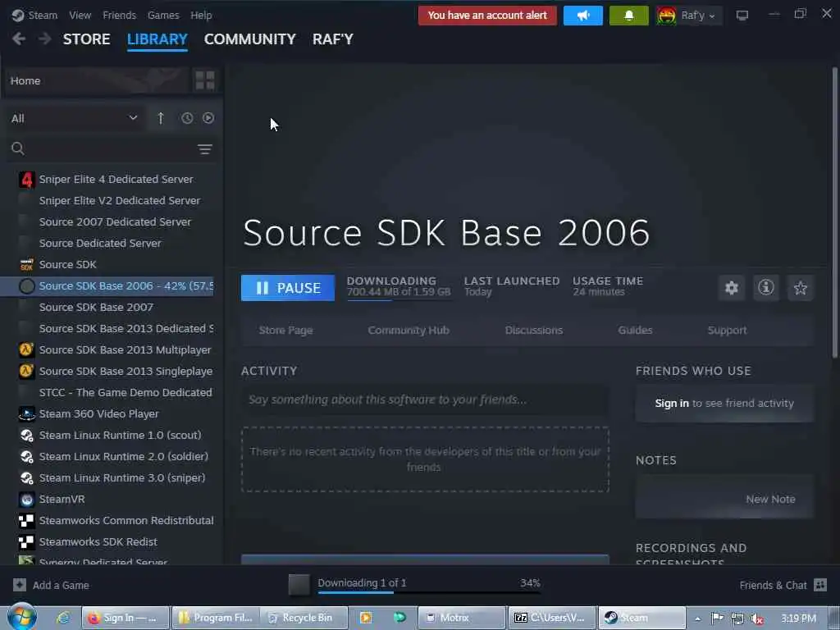The height and width of the screenshot is (630, 840).
Task: Open the Steam menu
Action: click(43, 15)
